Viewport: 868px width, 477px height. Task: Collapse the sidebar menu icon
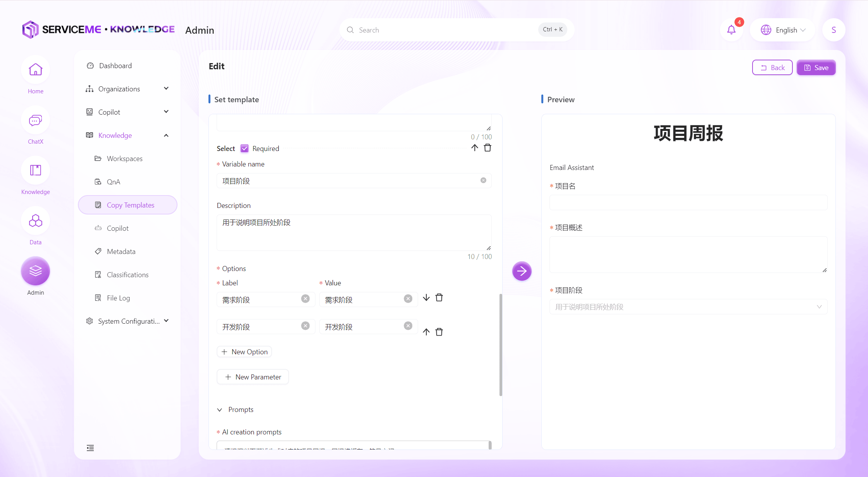[x=90, y=448]
